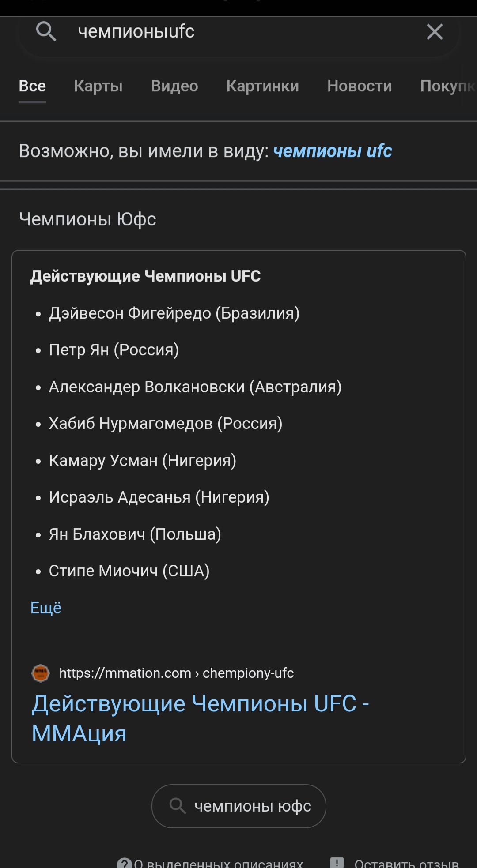This screenshot has width=477, height=868.
Task: Select the Все tab
Action: click(x=32, y=86)
